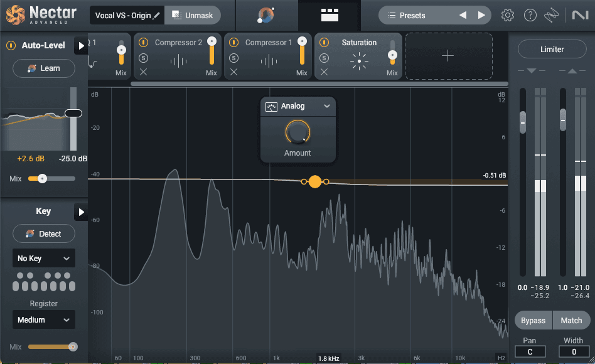Viewport: 595px width, 364px height.
Task: Click the left EQ bandwidth handle
Action: (304, 182)
